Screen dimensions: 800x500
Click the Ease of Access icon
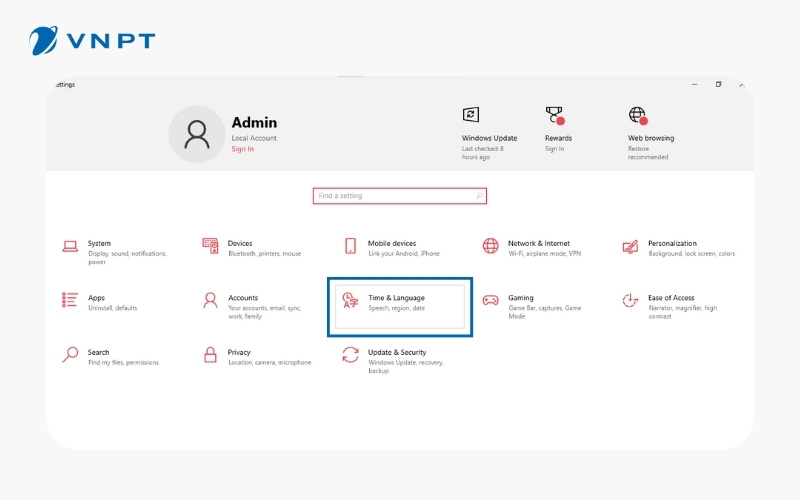click(630, 300)
